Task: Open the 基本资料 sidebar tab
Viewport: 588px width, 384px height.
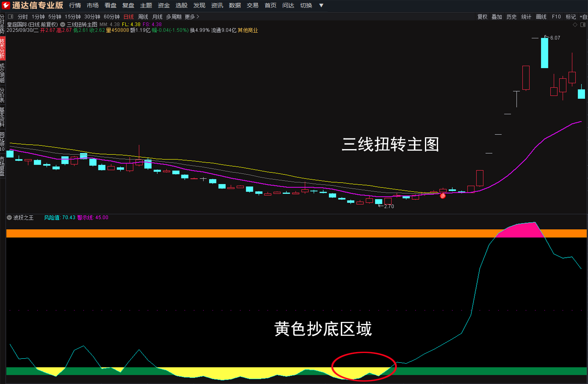Action: (x=2, y=117)
